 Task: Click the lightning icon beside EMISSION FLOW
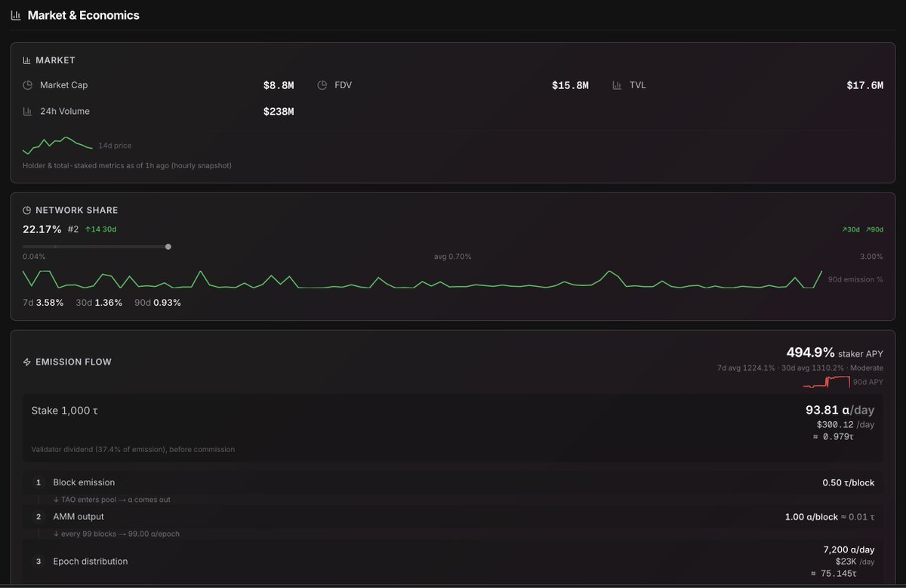pos(27,362)
